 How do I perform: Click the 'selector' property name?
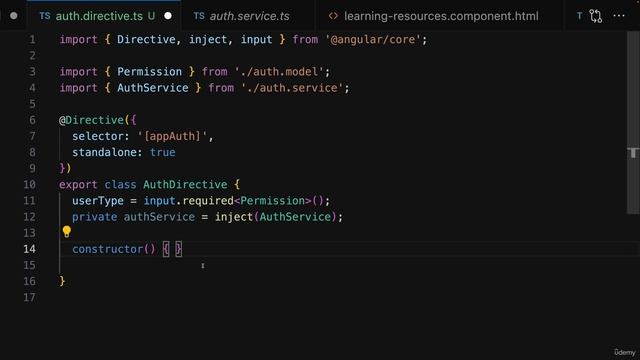coord(98,136)
